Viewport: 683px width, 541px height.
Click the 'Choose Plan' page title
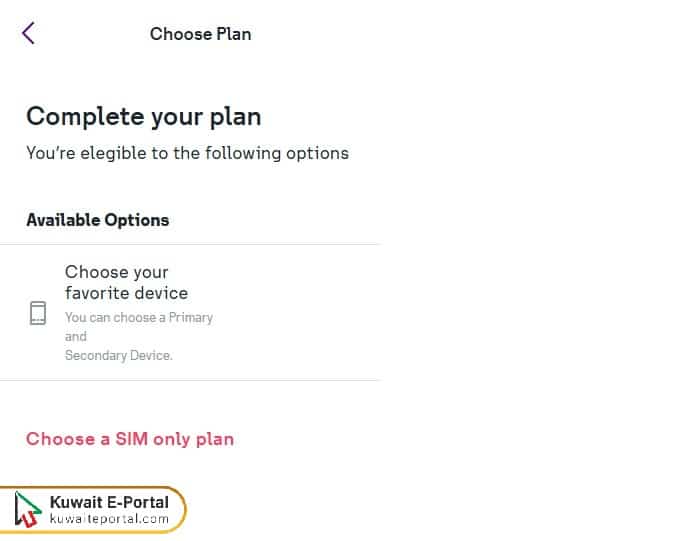[200, 34]
